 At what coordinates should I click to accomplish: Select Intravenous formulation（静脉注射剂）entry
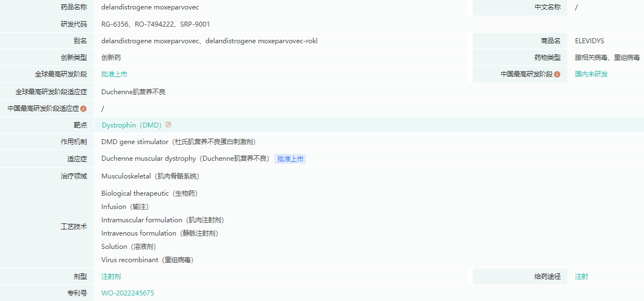[x=160, y=233]
